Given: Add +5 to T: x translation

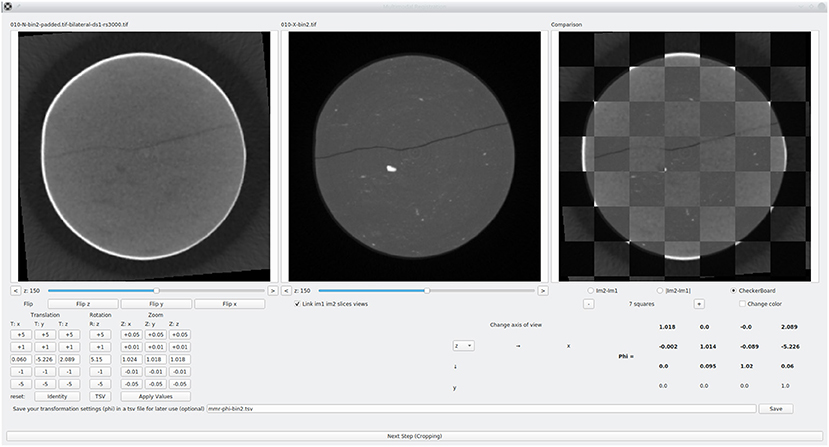Looking at the screenshot, I should (x=21, y=335).
